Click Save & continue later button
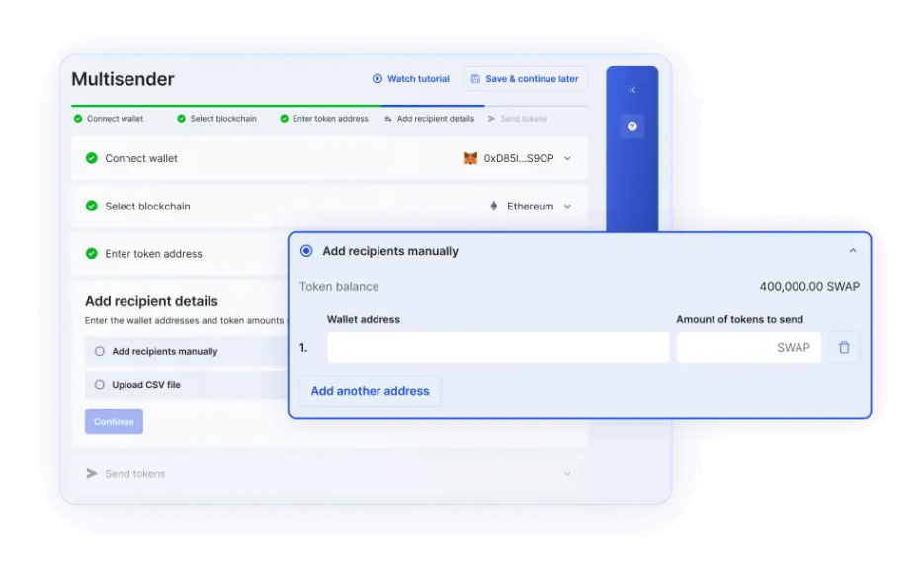Viewport: 924px width, 586px height. (525, 78)
